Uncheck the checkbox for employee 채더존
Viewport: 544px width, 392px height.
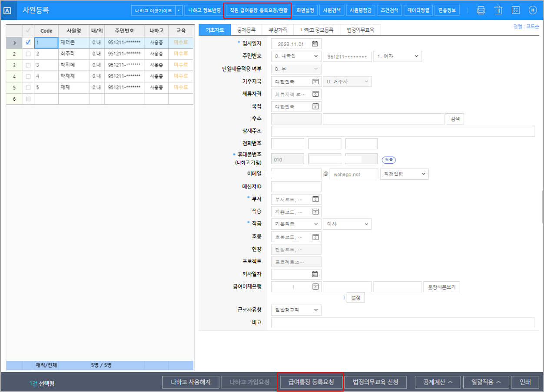pos(28,43)
